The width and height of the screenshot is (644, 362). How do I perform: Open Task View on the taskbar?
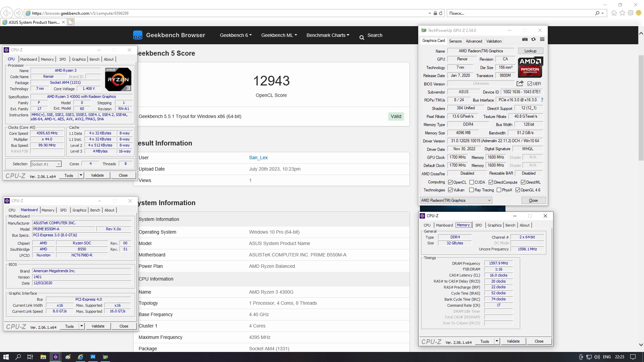point(30,357)
